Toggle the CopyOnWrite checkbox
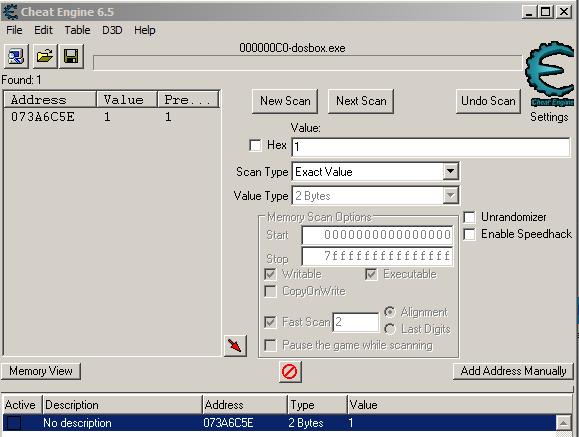The height and width of the screenshot is (437, 579). pos(271,291)
